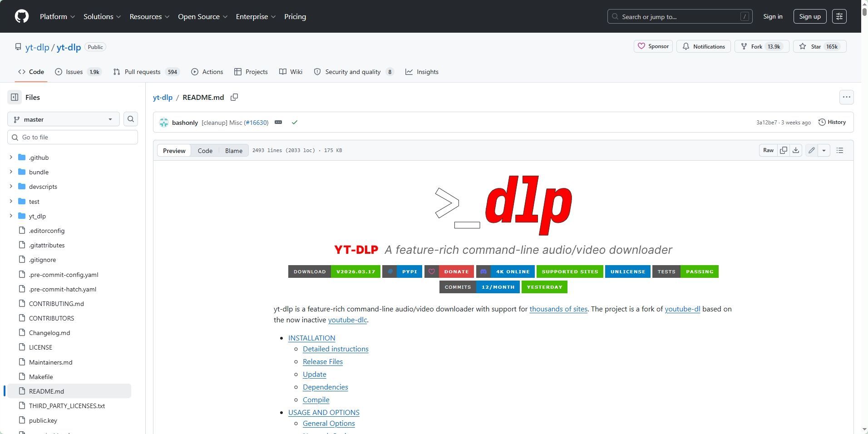Switch to Code view
Viewport: 868px width, 434px height.
click(x=205, y=151)
